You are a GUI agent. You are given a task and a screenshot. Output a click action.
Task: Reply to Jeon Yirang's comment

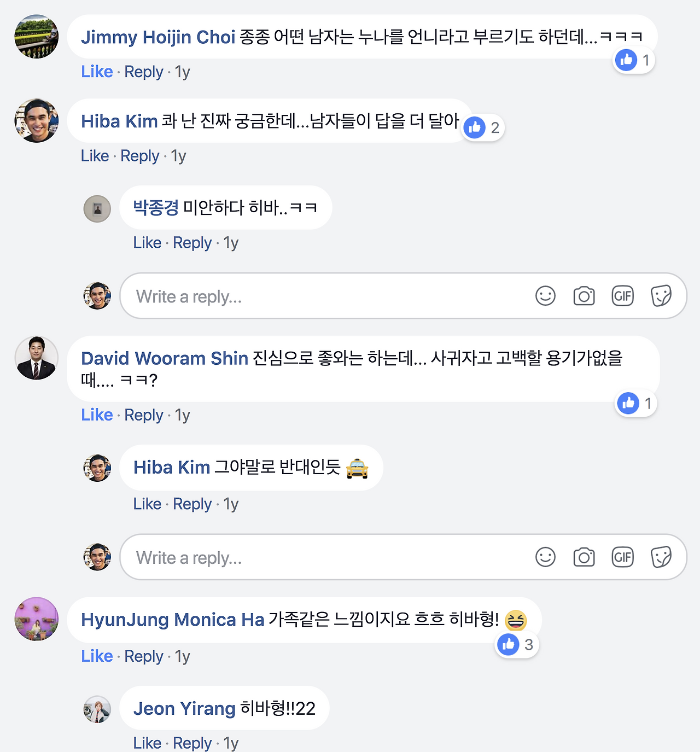tap(192, 743)
